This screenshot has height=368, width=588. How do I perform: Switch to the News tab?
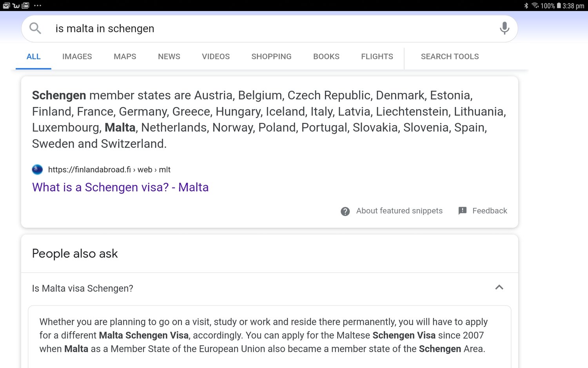pos(169,56)
